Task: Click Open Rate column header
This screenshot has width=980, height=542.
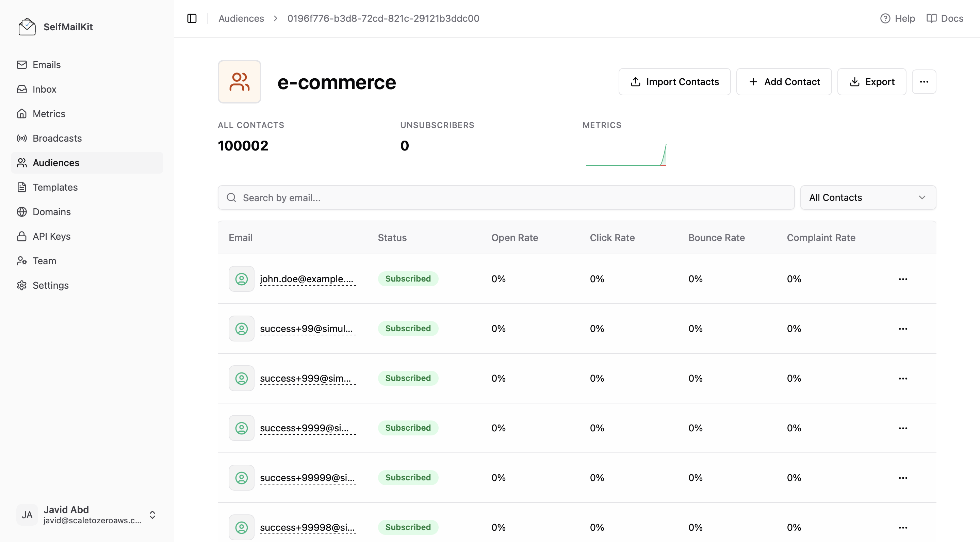Action: pos(515,238)
